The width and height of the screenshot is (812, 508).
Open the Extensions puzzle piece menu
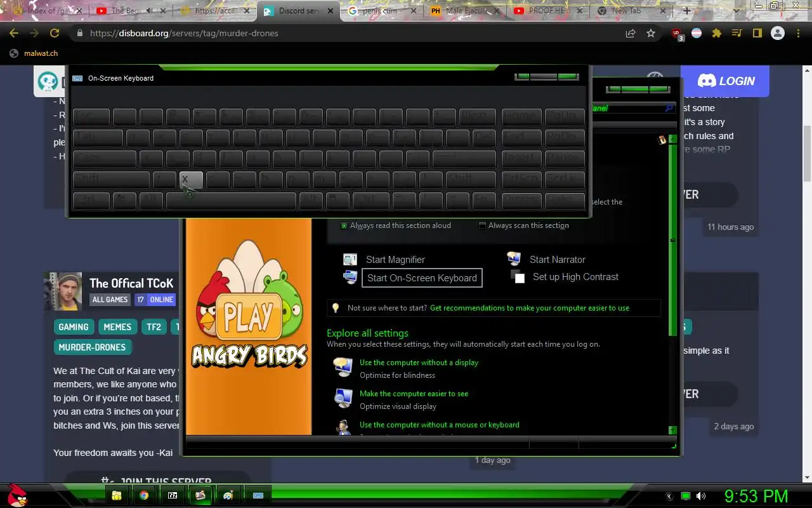coord(717,33)
